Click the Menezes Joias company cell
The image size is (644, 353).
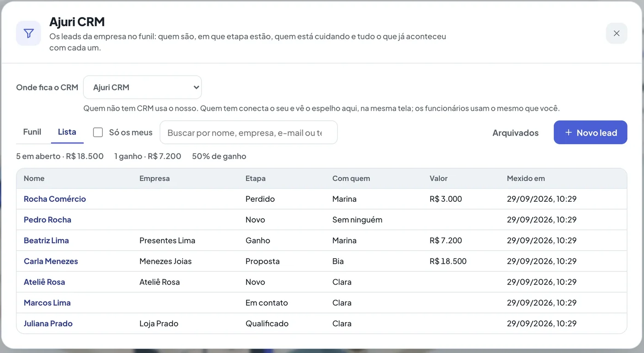point(166,261)
